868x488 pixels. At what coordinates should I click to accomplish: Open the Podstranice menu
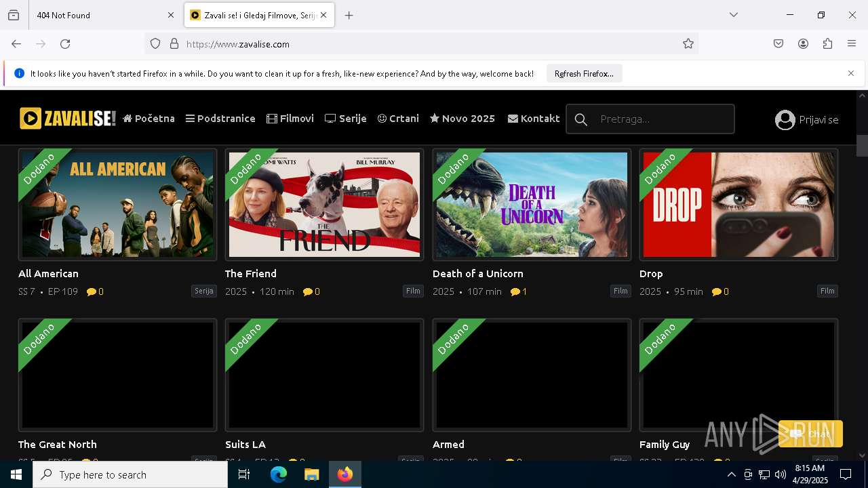pos(220,119)
